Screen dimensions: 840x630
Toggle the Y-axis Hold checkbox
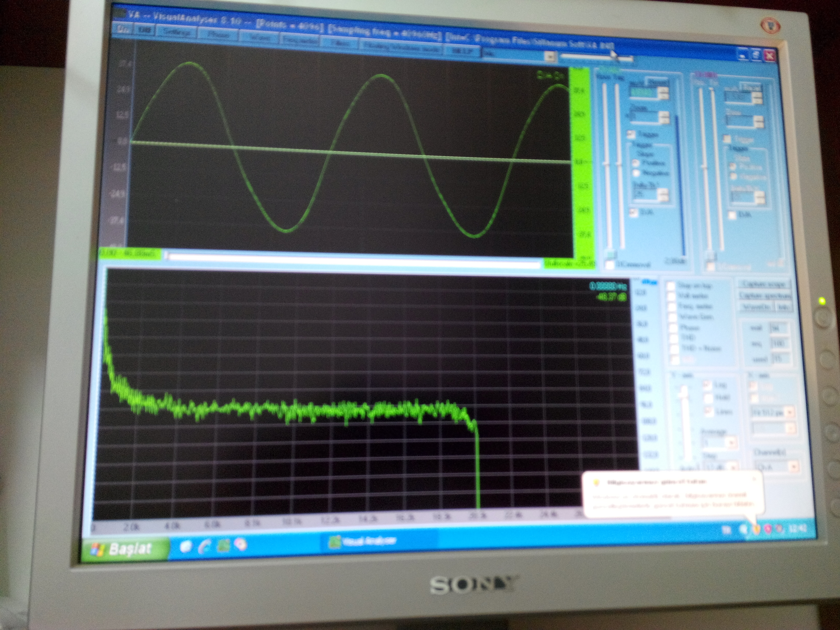[708, 398]
